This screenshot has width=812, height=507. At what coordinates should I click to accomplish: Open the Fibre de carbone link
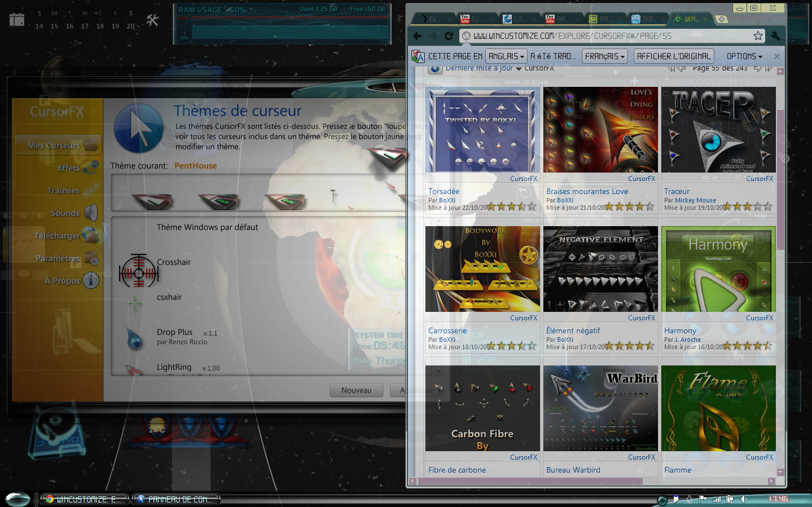(x=457, y=470)
